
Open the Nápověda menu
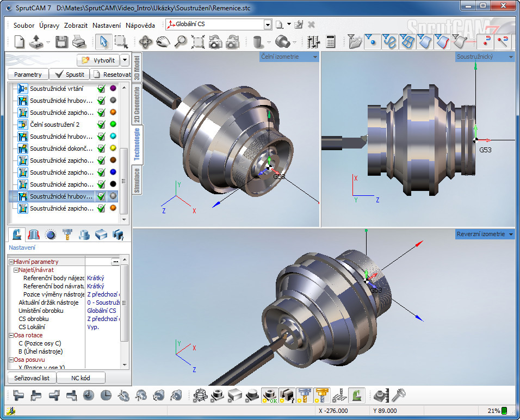(x=140, y=25)
